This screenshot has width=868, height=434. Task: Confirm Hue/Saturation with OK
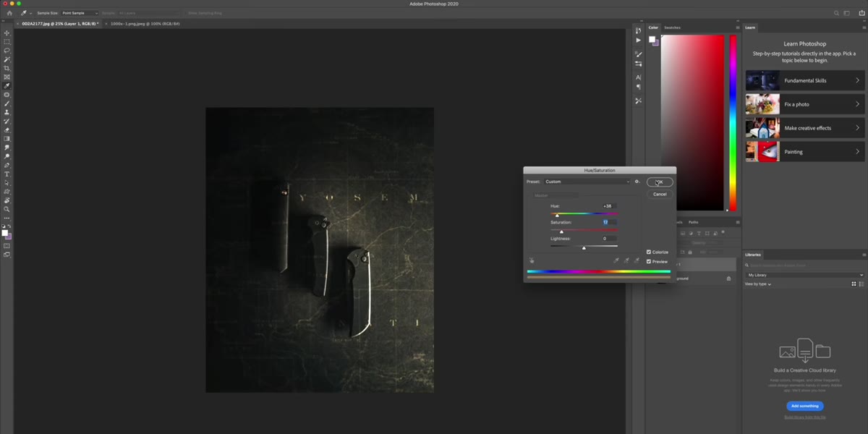(x=660, y=182)
